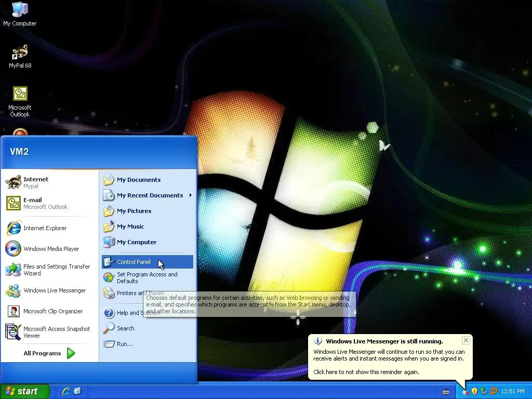Click the green start button
Screen dimensions: 532x399
(x=24, y=391)
